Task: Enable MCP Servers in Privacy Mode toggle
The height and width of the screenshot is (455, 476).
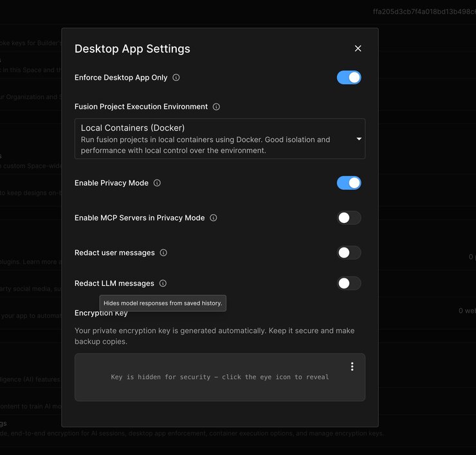Action: pyautogui.click(x=349, y=218)
